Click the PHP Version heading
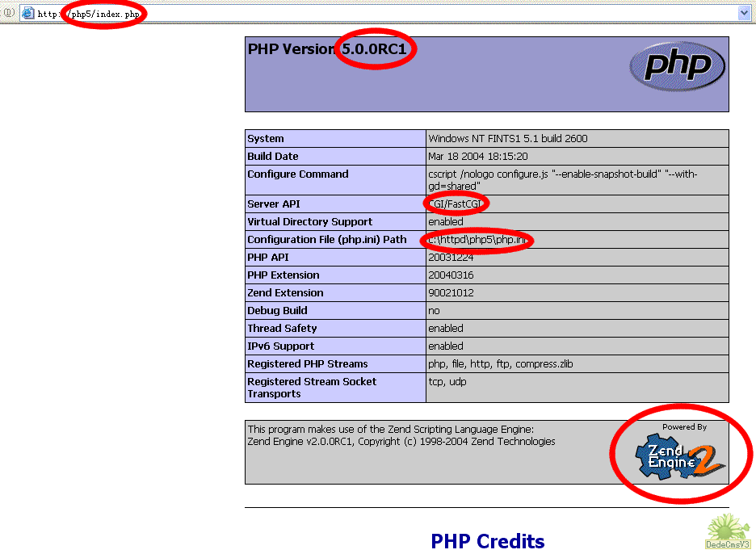 pos(327,49)
